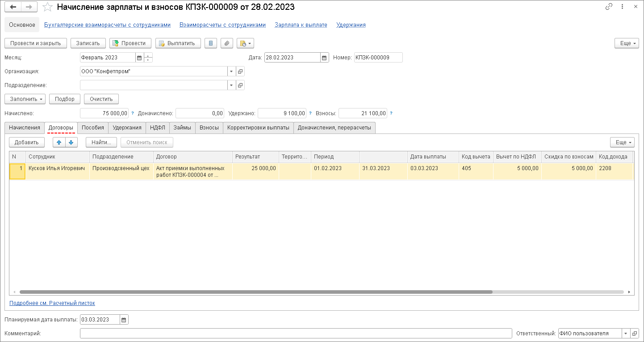Copy link to document via chain icon
This screenshot has height=342, width=644.
(609, 7)
